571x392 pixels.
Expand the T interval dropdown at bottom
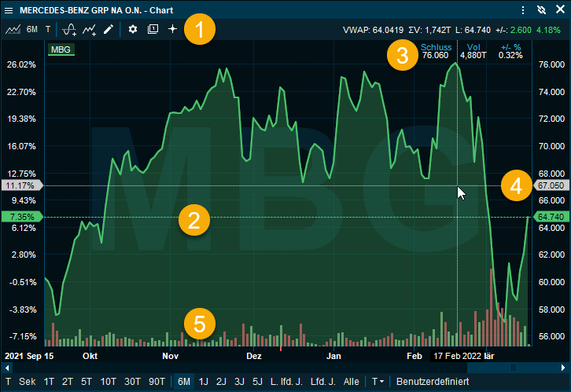(379, 381)
